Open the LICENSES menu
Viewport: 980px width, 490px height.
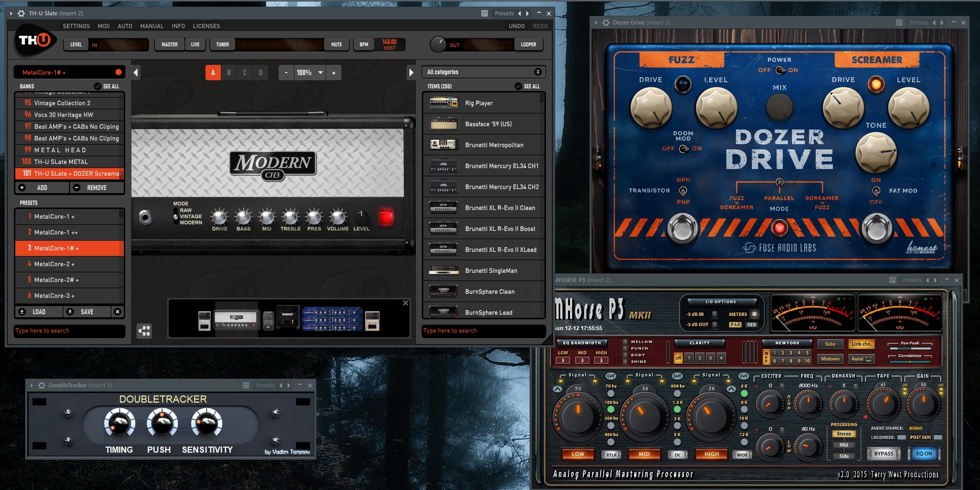[x=207, y=26]
